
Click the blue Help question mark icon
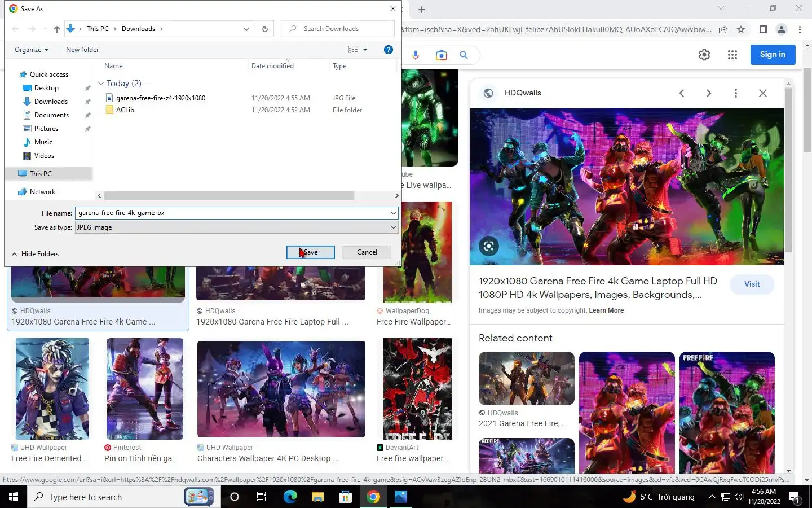(x=389, y=50)
